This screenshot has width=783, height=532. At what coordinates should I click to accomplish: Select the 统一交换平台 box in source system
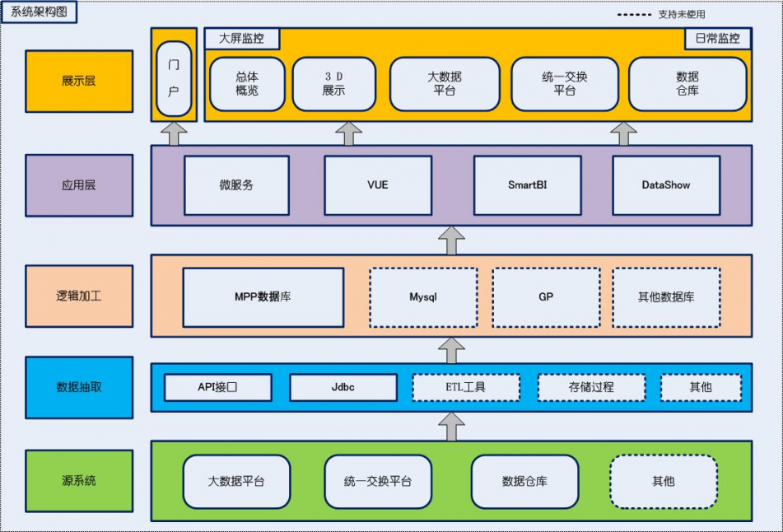[378, 482]
